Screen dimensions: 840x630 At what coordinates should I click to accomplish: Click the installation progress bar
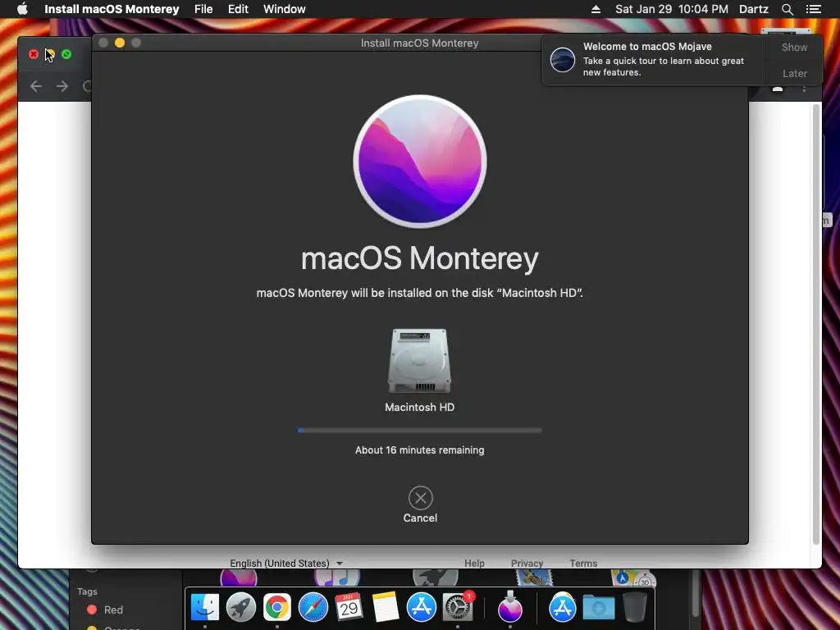419,430
